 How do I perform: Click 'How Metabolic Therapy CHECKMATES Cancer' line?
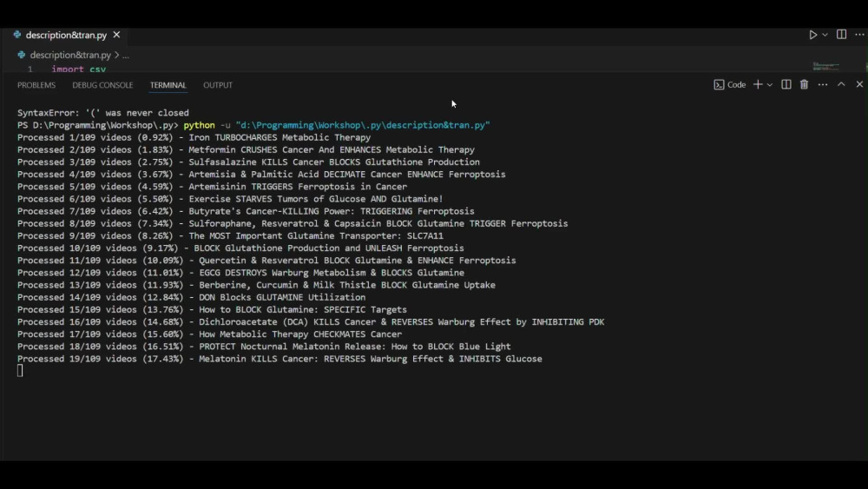coord(210,334)
